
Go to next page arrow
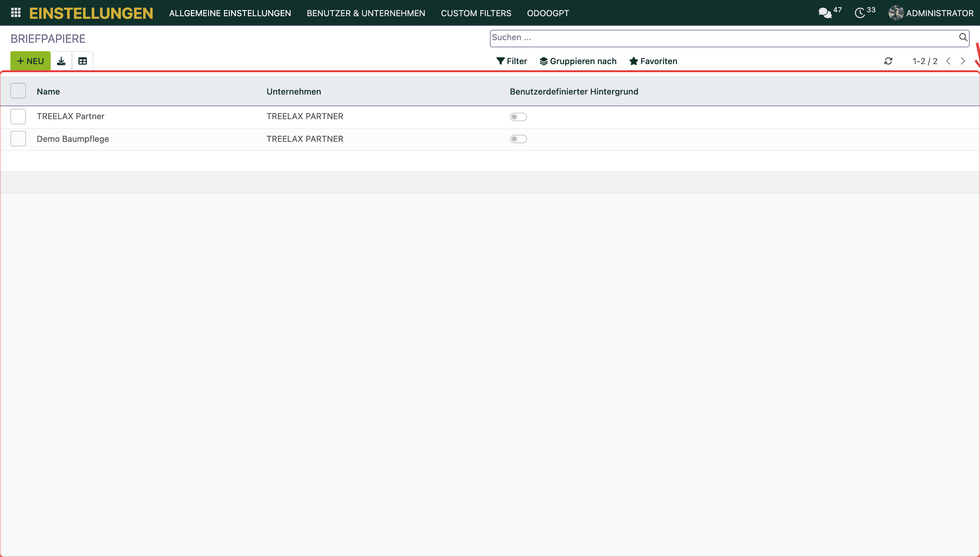963,61
